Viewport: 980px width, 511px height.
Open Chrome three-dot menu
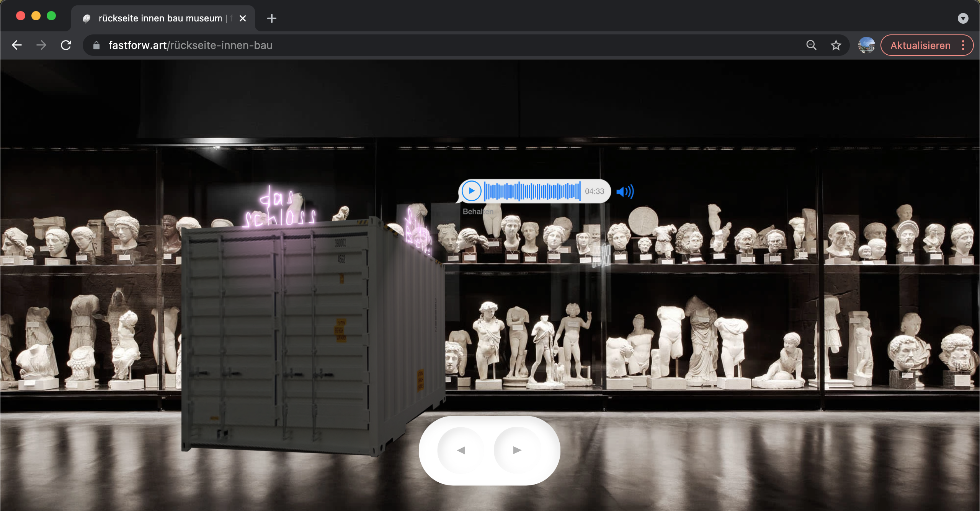click(963, 46)
